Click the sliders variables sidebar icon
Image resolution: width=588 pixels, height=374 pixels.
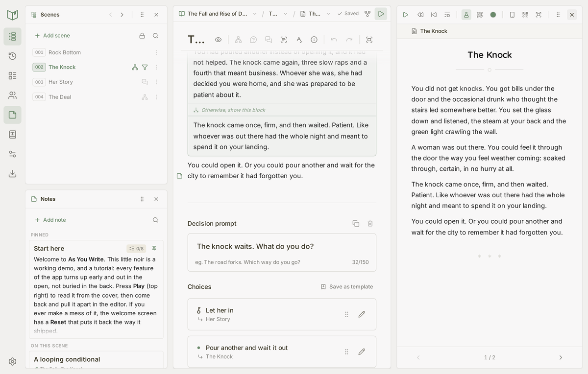pyautogui.click(x=12, y=154)
